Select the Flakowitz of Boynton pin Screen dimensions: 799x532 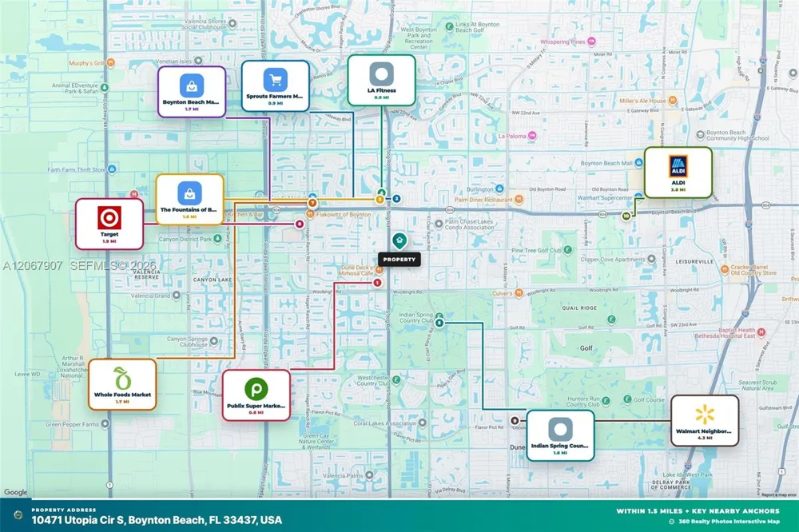(x=310, y=214)
